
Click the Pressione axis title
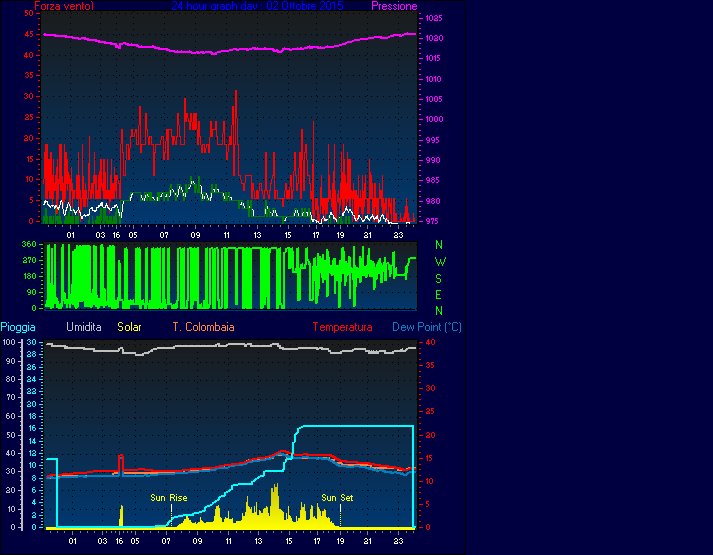[x=394, y=6]
